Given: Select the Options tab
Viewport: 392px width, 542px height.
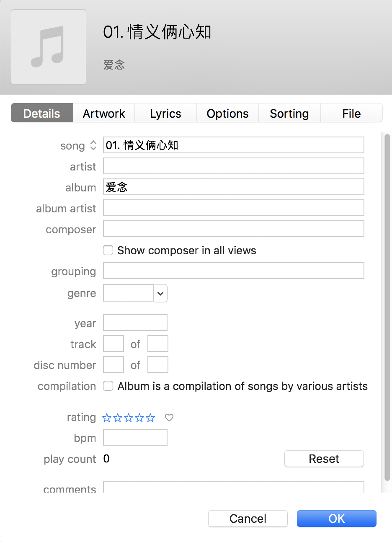Looking at the screenshot, I should point(227,114).
